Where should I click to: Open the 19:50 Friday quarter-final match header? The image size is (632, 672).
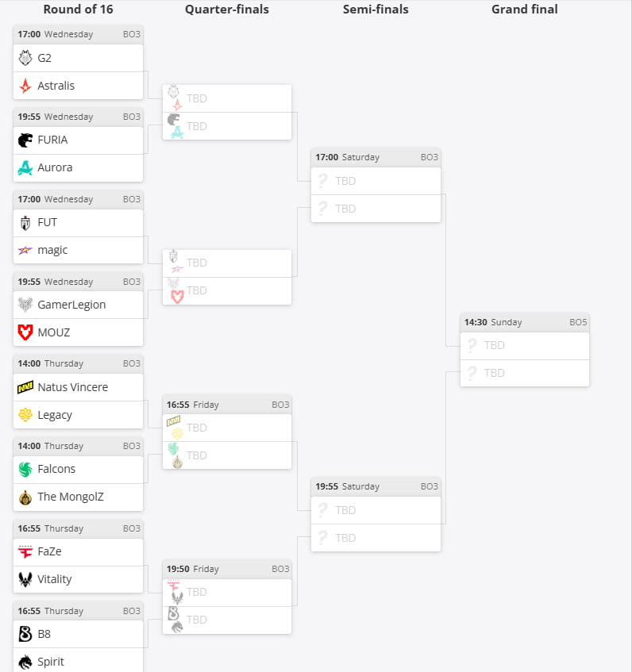(227, 569)
